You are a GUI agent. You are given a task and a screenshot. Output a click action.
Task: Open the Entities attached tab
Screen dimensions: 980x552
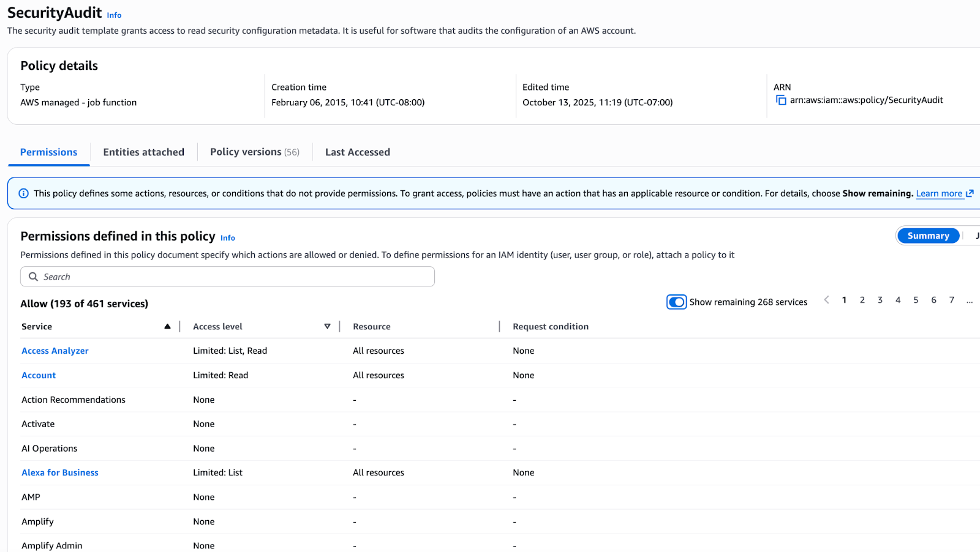click(144, 152)
